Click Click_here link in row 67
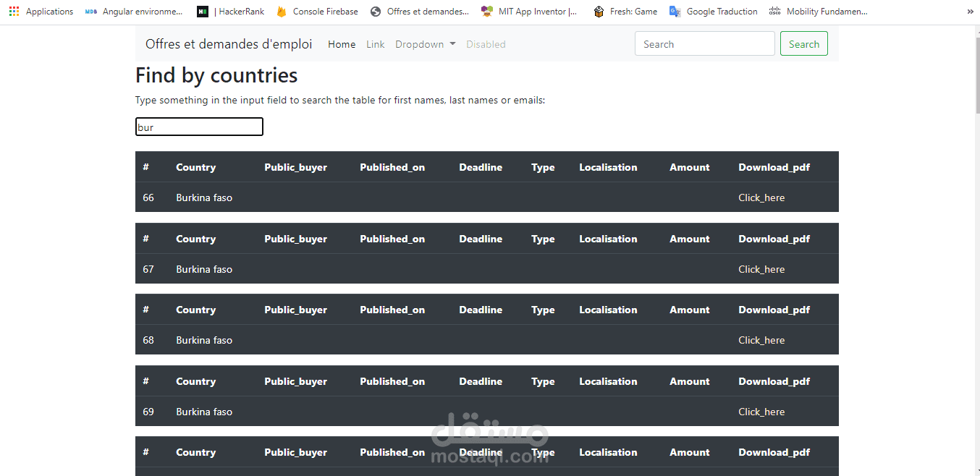The height and width of the screenshot is (476, 980). point(761,269)
